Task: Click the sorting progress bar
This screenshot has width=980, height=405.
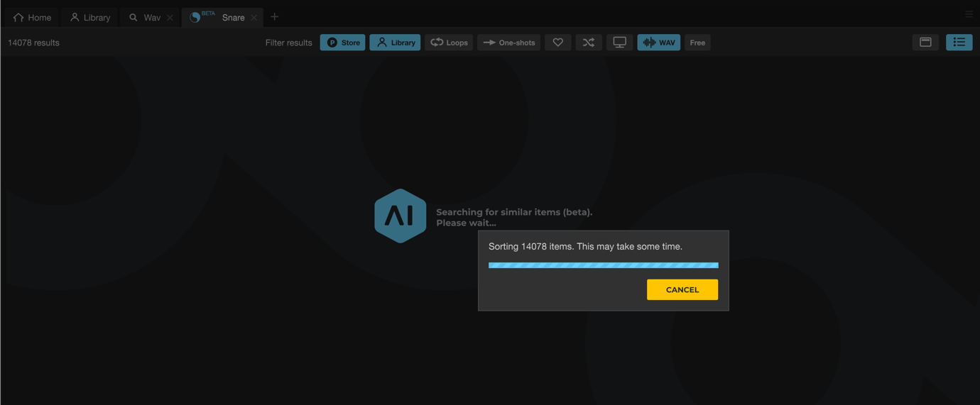Action: click(x=604, y=265)
